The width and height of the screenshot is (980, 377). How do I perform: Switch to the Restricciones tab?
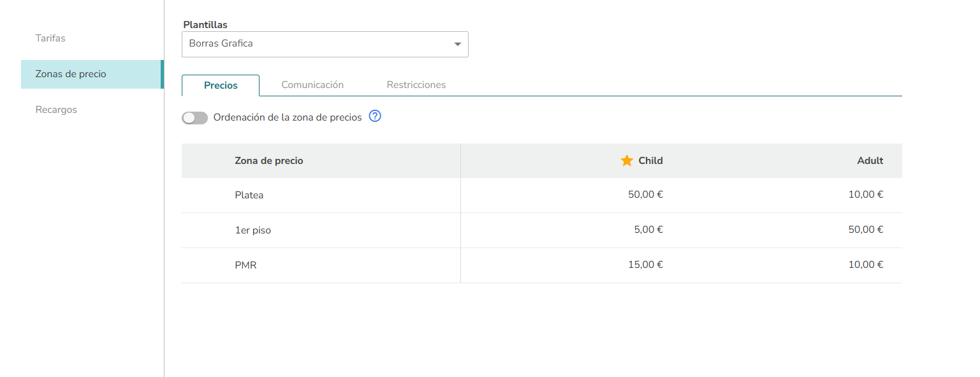coord(416,85)
